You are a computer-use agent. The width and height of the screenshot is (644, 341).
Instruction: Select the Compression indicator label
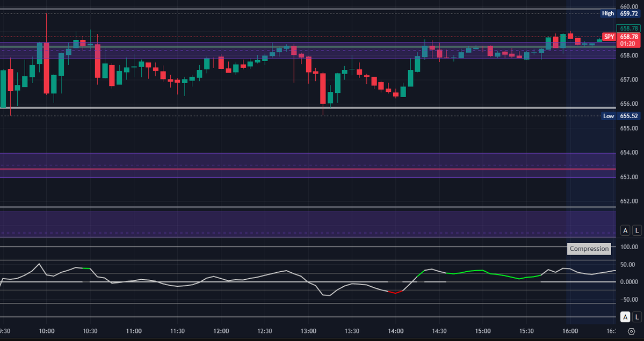(589, 249)
